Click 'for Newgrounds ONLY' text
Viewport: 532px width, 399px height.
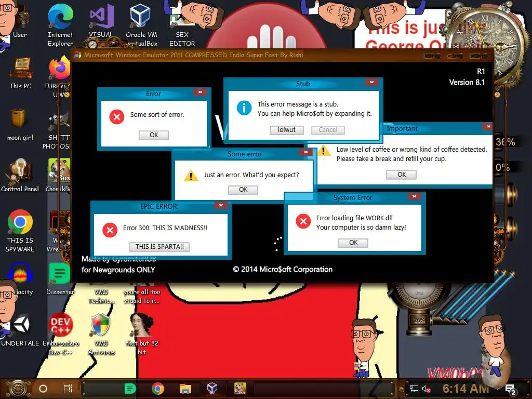[118, 270]
